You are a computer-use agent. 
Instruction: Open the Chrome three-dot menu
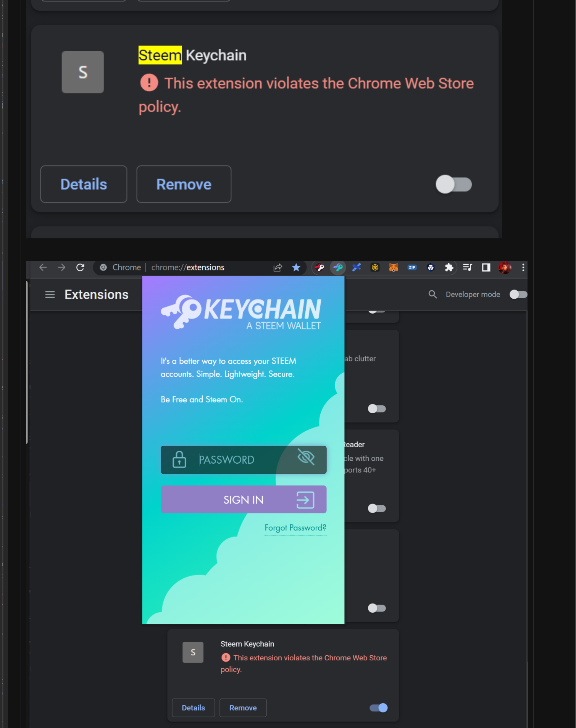coord(523,267)
